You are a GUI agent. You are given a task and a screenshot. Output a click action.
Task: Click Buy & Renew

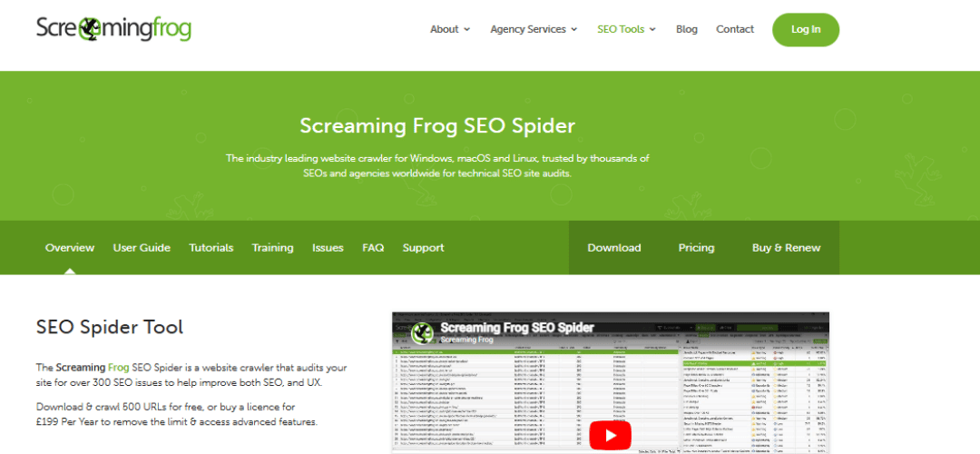[786, 248]
